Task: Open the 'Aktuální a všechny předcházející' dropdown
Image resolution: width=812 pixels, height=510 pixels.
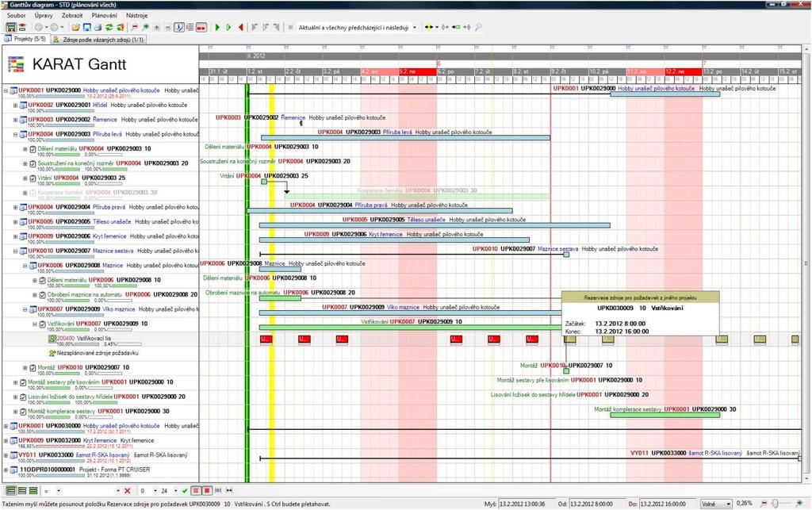Action: point(414,28)
